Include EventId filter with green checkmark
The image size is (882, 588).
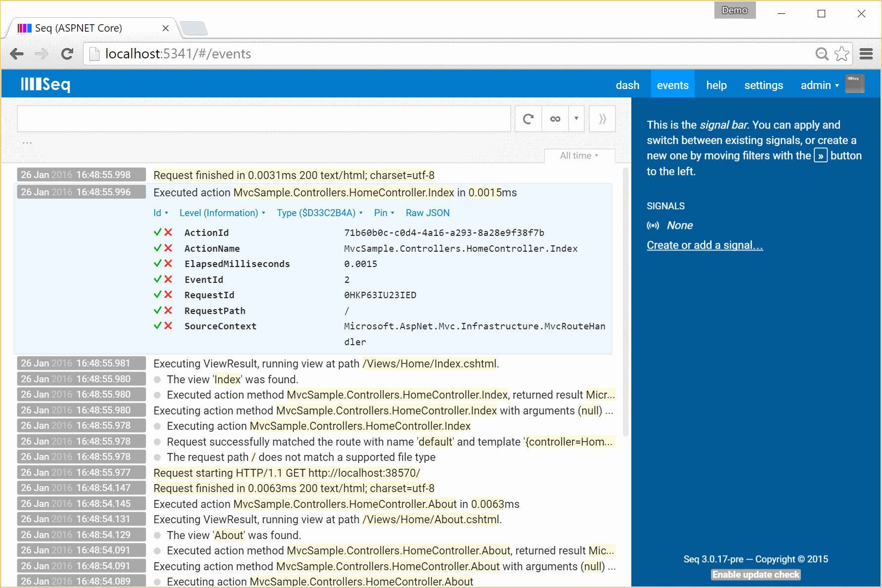pyautogui.click(x=158, y=279)
